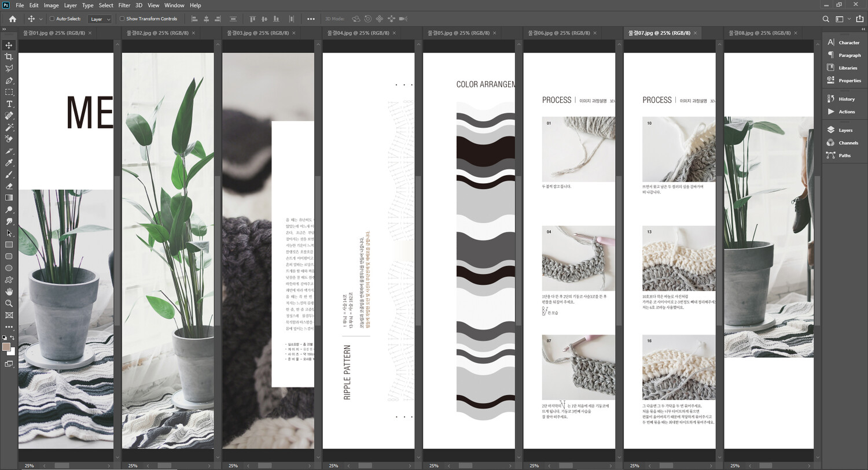Screen dimensions: 868x470
Task: Select the Crop tool
Action: (9, 57)
